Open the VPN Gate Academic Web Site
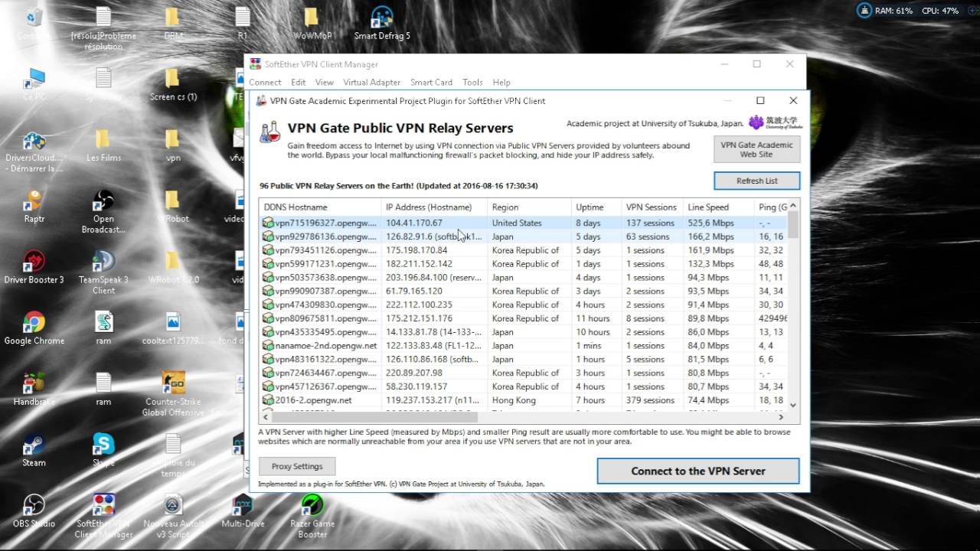 click(756, 149)
